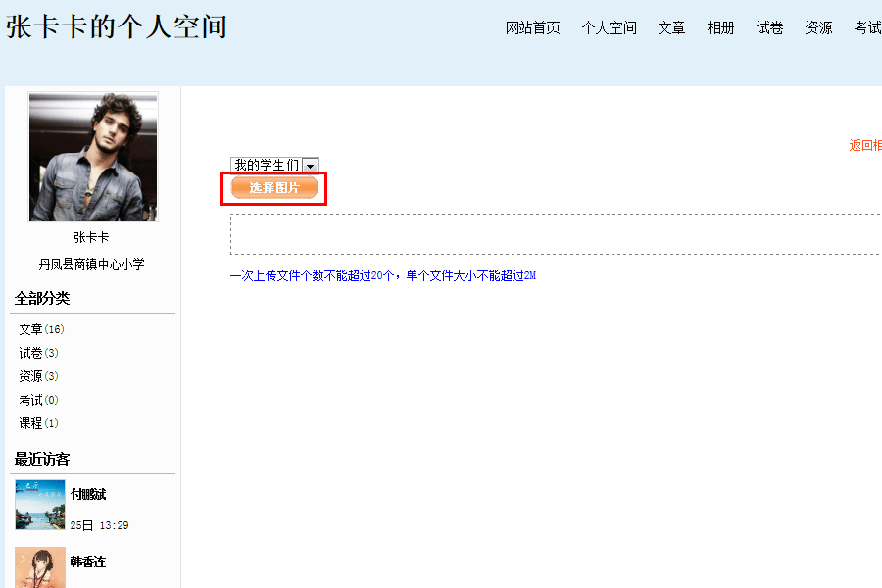The image size is (882, 588).
Task: Click the 张卡卡的个人空间 page title
Action: pyautogui.click(x=117, y=26)
